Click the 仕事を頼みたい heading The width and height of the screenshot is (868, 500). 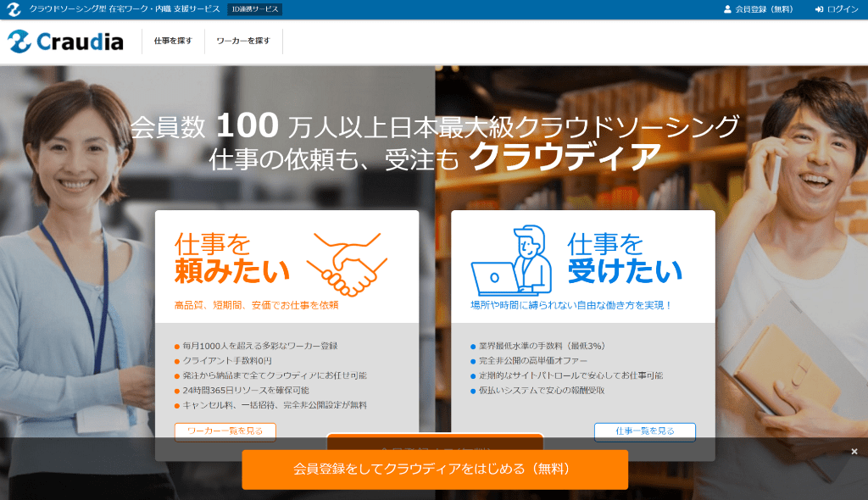click(231, 258)
